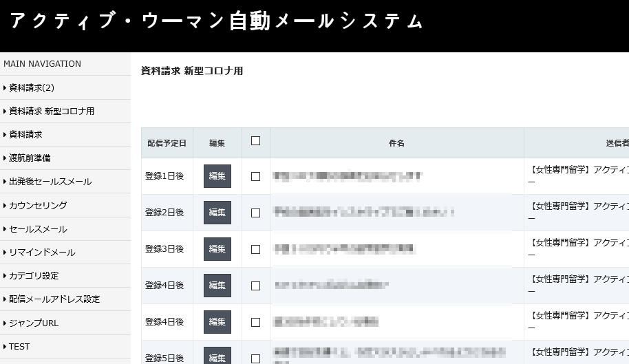This screenshot has width=629, height=364.
Task: Open 資料請求 新型コロナ用 in navigation
Action: 52,111
